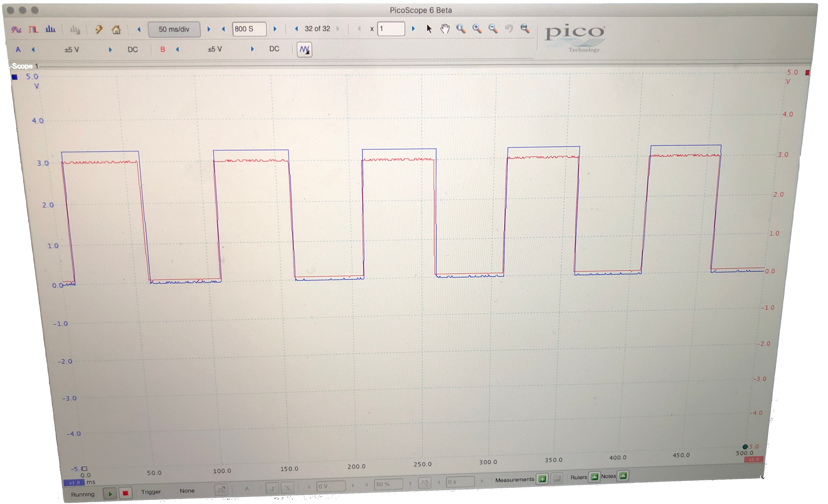
Task: Increase Channel A voltage range
Action: [111, 50]
